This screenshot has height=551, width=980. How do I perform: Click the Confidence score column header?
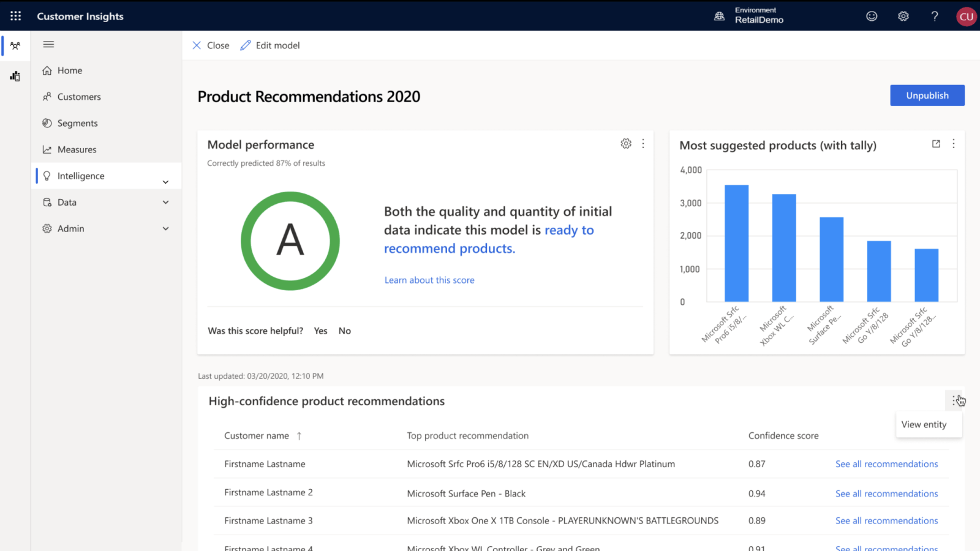tap(783, 436)
